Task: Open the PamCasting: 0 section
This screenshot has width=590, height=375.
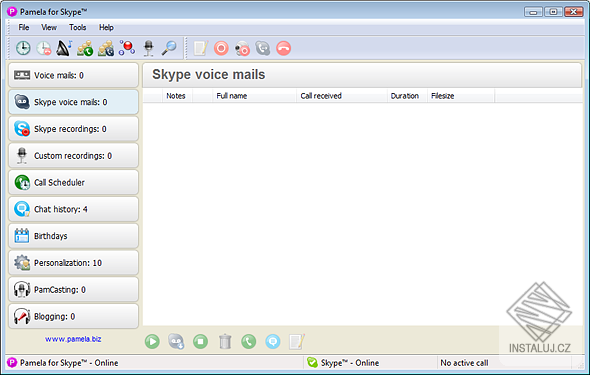Action: coord(73,290)
